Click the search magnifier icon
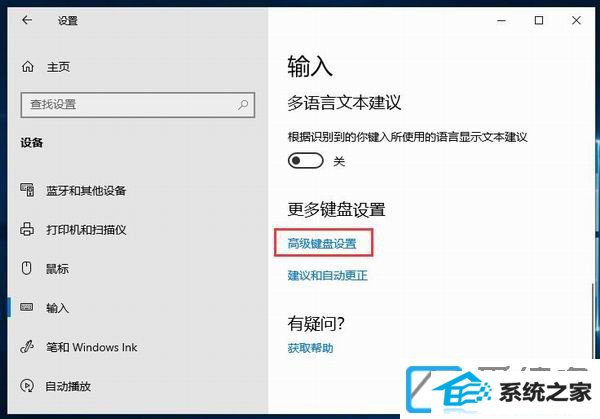Viewport: 600px width, 419px height. [x=243, y=104]
